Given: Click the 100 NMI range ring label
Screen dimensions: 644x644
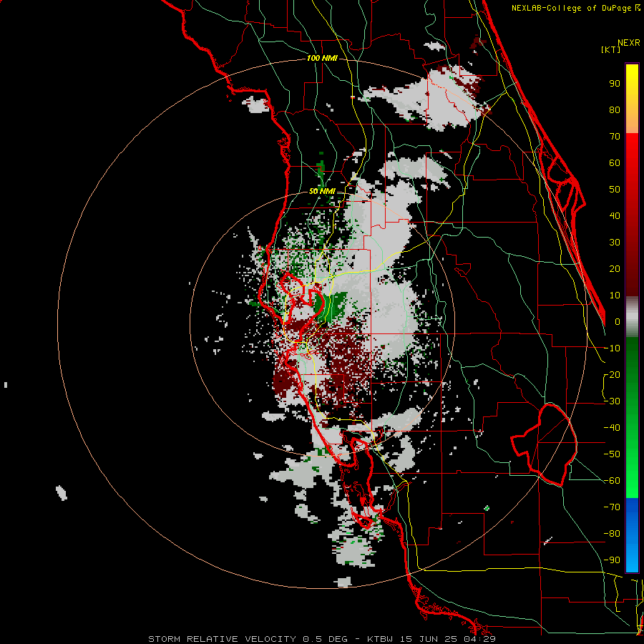Looking at the screenshot, I should 322,58.
